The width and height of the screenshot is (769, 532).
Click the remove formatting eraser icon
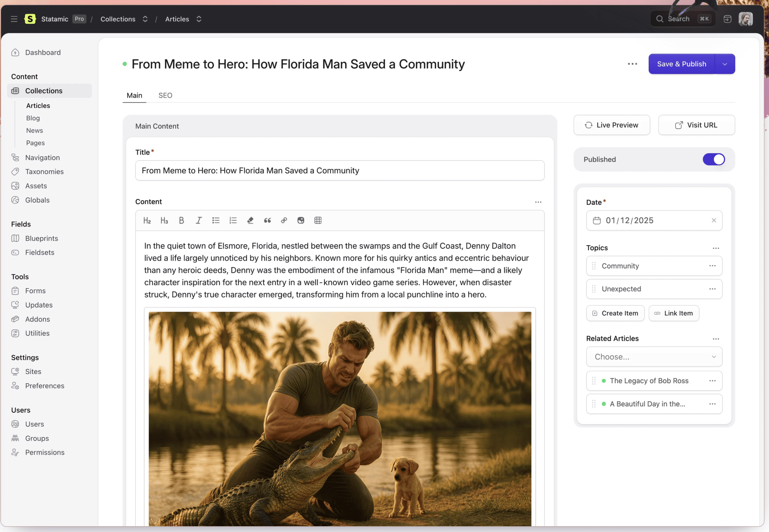250,220
